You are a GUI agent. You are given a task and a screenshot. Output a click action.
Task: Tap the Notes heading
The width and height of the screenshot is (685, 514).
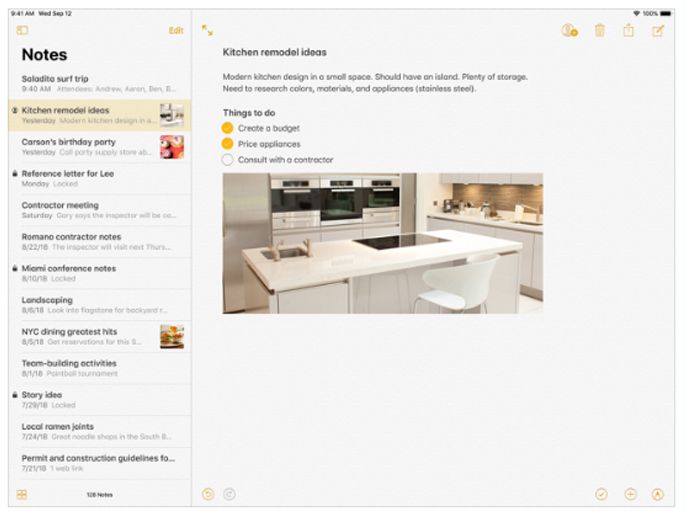tap(45, 55)
